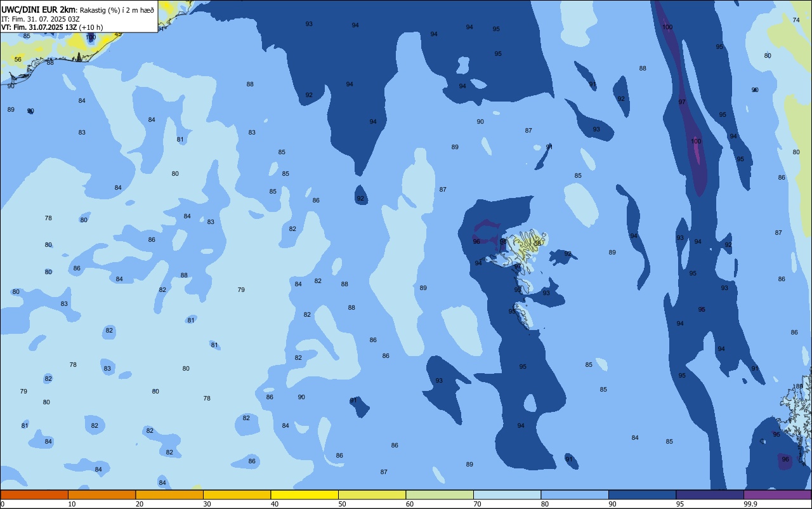The image size is (812, 509).
Task: Click the legend tick label '40'
Action: [274, 504]
